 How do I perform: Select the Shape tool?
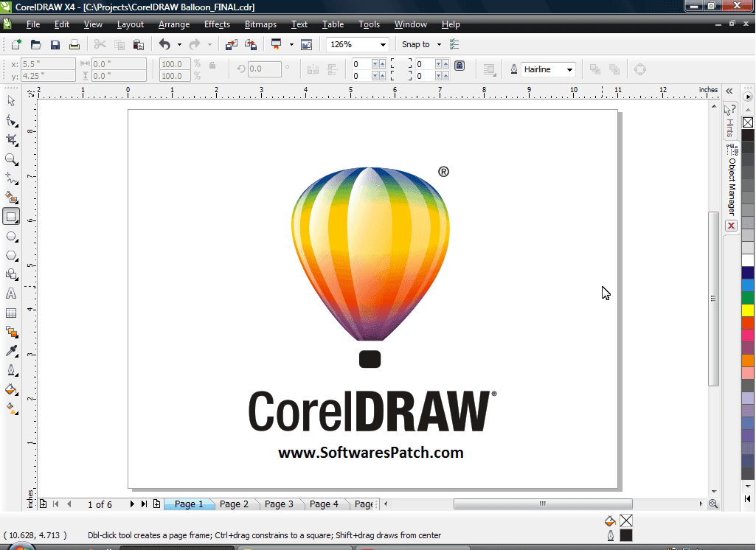click(11, 121)
